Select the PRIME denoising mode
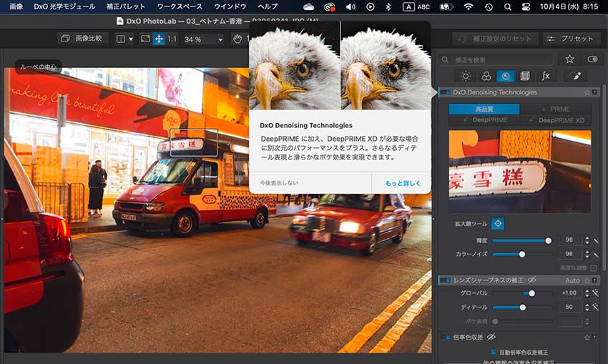 click(555, 109)
